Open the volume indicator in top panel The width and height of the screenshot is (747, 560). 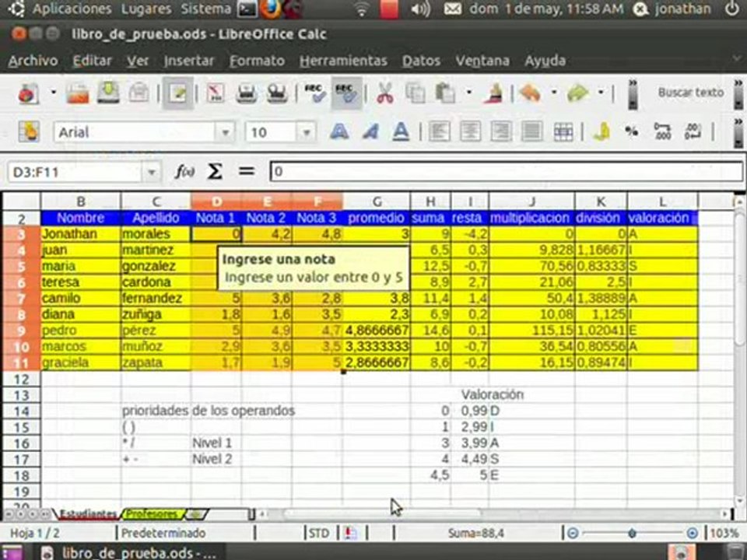pos(420,9)
